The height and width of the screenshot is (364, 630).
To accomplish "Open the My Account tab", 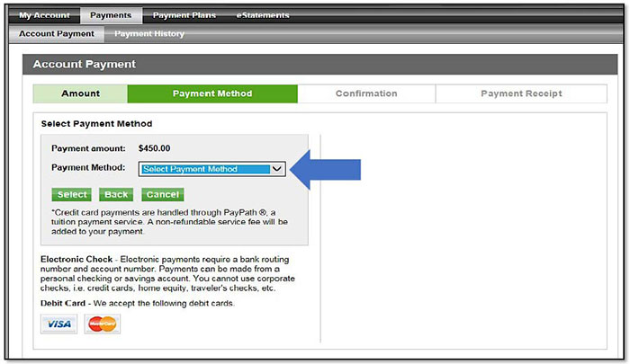I will tap(44, 15).
